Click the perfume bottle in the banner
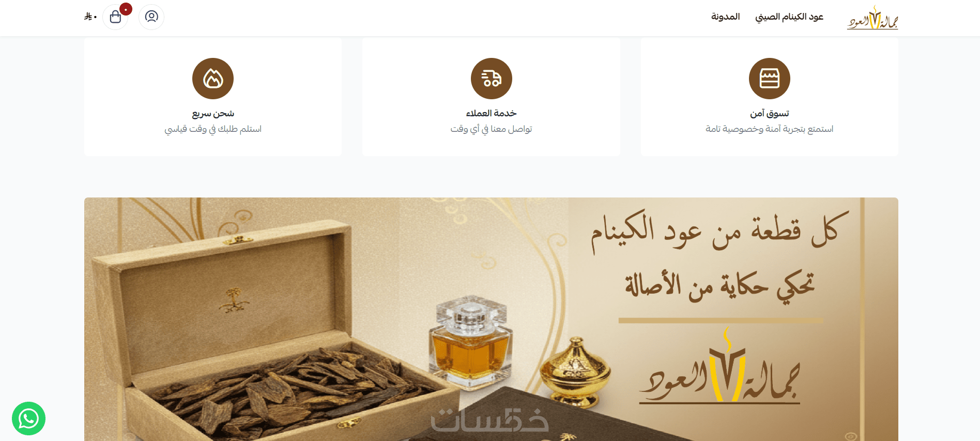Screen dimensions: 980x441 (469, 341)
